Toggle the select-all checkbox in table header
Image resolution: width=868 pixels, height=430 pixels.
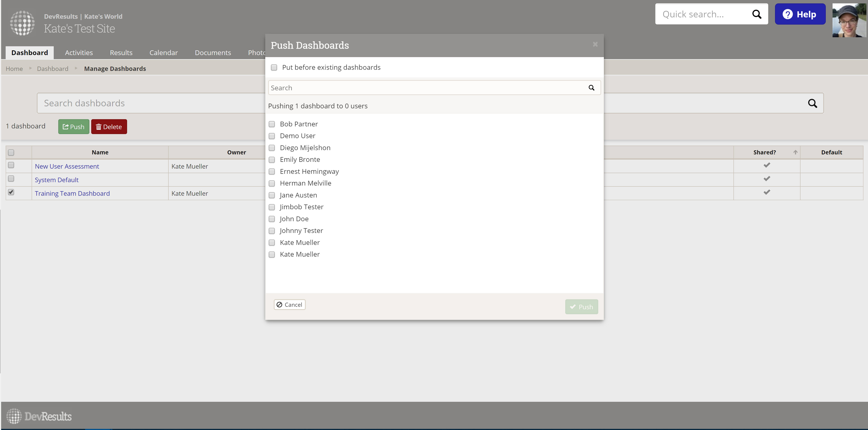click(x=11, y=152)
